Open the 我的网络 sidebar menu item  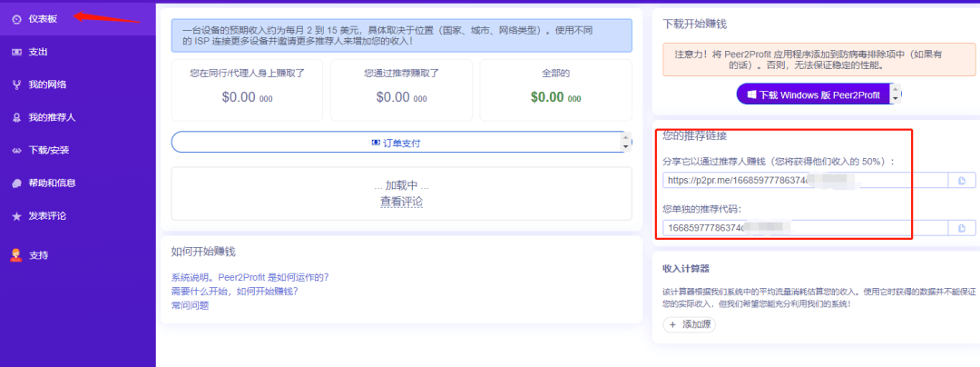[x=47, y=84]
